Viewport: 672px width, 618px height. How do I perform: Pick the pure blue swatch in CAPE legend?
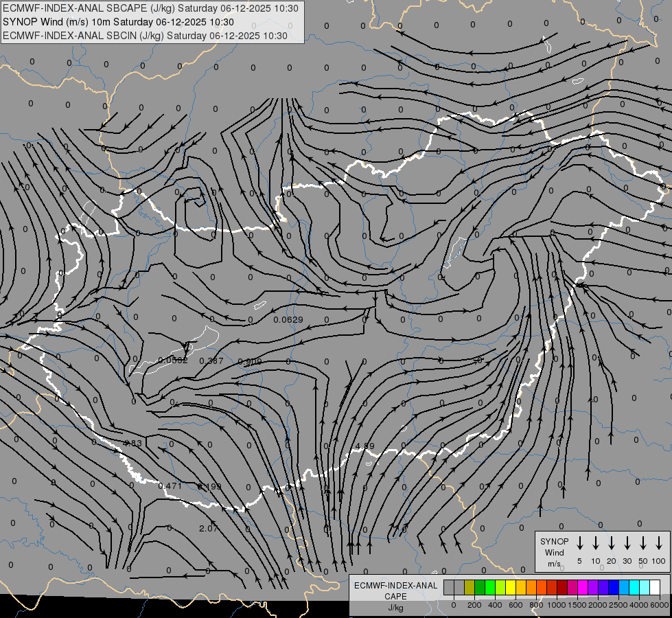613,587
